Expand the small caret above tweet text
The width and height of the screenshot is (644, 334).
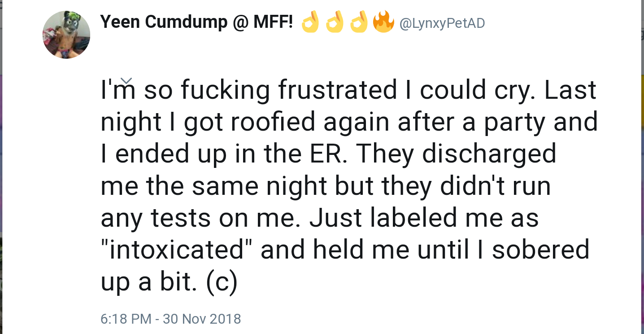coord(126,80)
